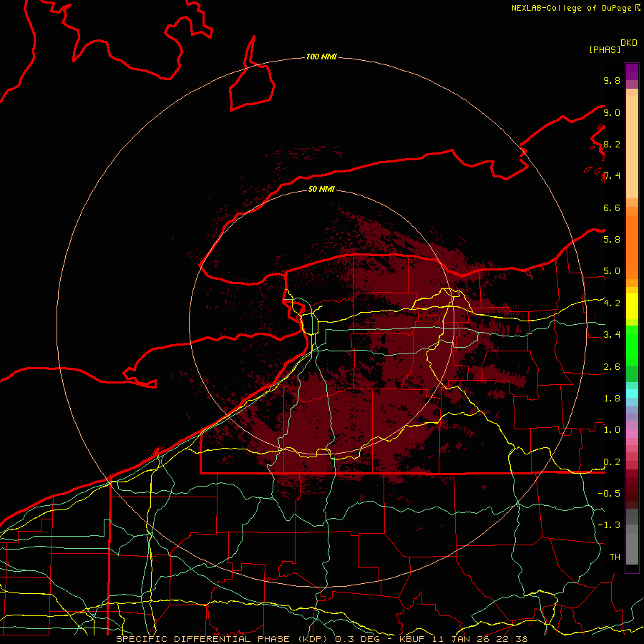Select the -1.3 value on the scale
Image resolution: width=644 pixels, height=644 pixels.
609,525
